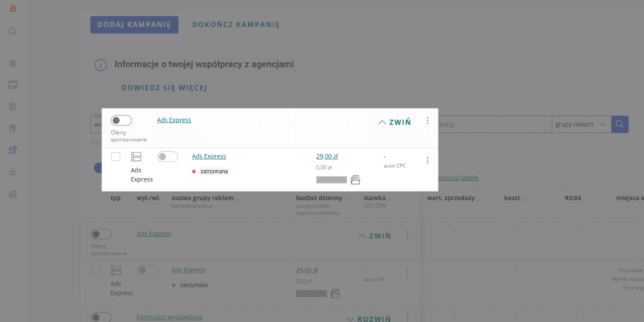The image size is (644, 322).
Task: Edit the dimmed 29,00 zł daily budget
Action: click(306, 270)
